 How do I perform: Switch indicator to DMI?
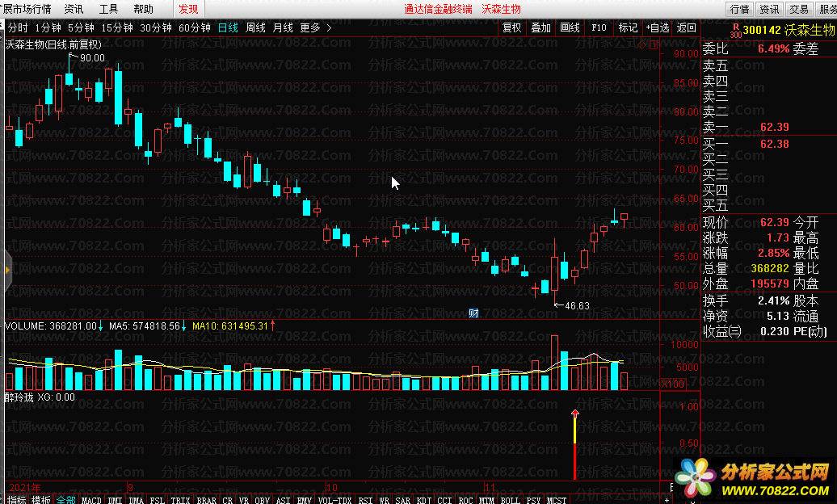[x=115, y=500]
